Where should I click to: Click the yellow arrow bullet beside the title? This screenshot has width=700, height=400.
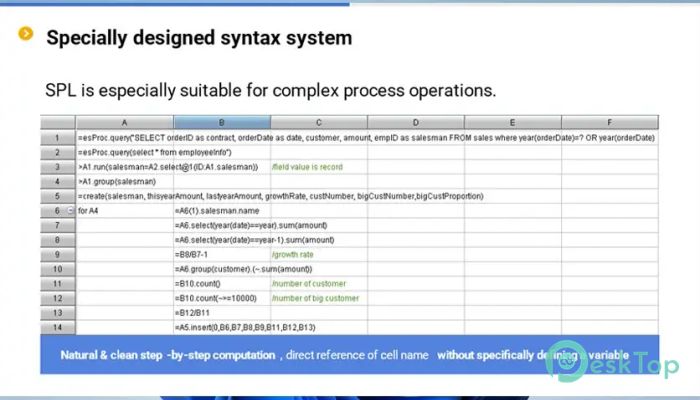point(25,33)
